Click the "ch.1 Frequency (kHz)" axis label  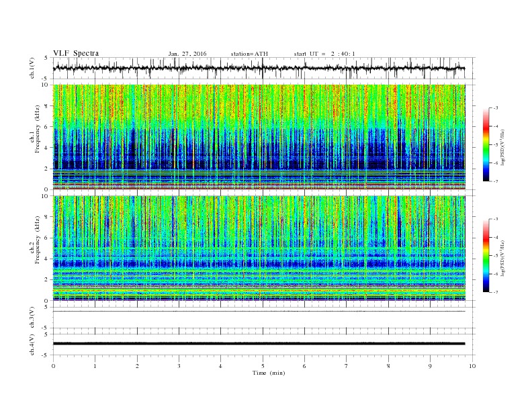click(x=35, y=129)
